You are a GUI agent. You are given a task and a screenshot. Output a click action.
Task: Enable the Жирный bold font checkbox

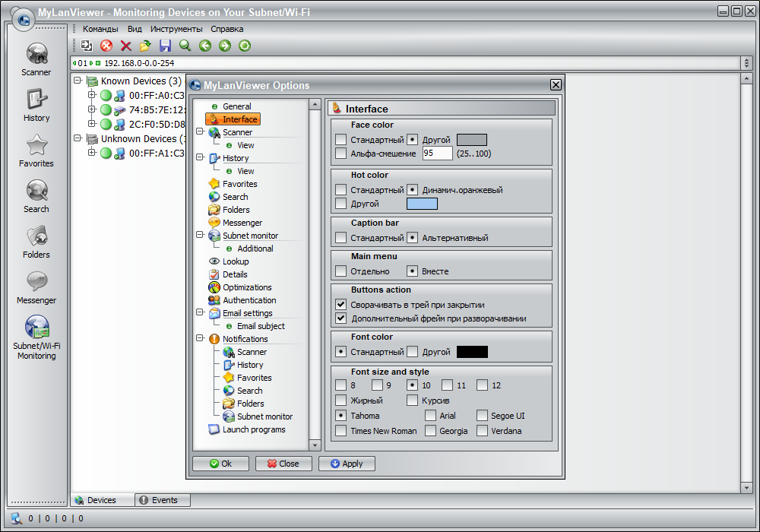340,401
